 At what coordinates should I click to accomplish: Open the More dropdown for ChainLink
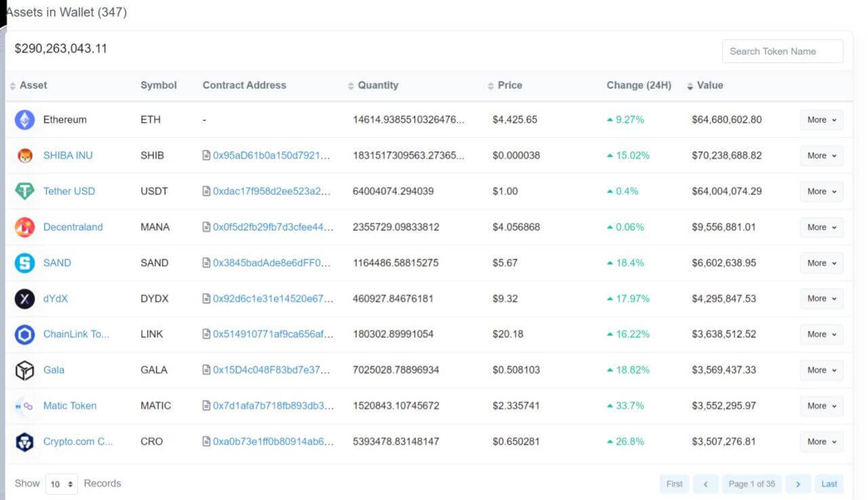822,334
